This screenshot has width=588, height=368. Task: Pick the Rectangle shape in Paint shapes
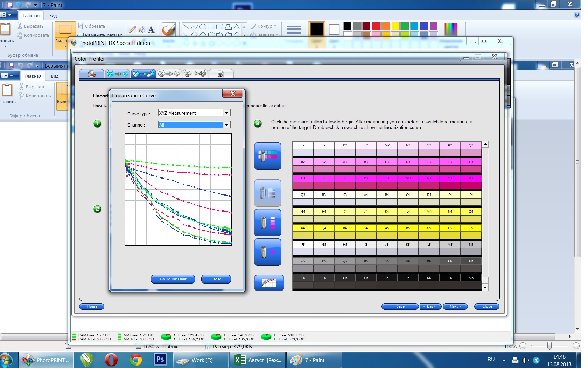[x=211, y=27]
